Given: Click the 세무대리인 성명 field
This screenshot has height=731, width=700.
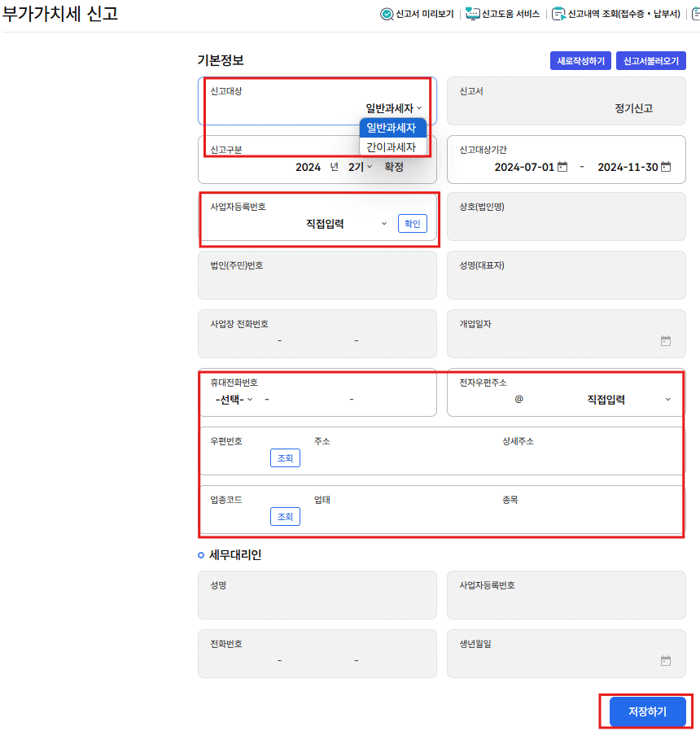Looking at the screenshot, I should 317,595.
